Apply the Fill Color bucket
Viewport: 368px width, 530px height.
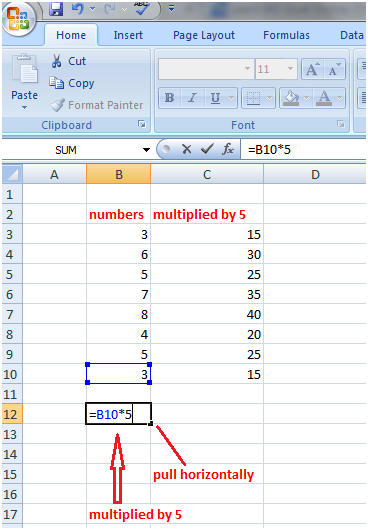click(x=291, y=98)
